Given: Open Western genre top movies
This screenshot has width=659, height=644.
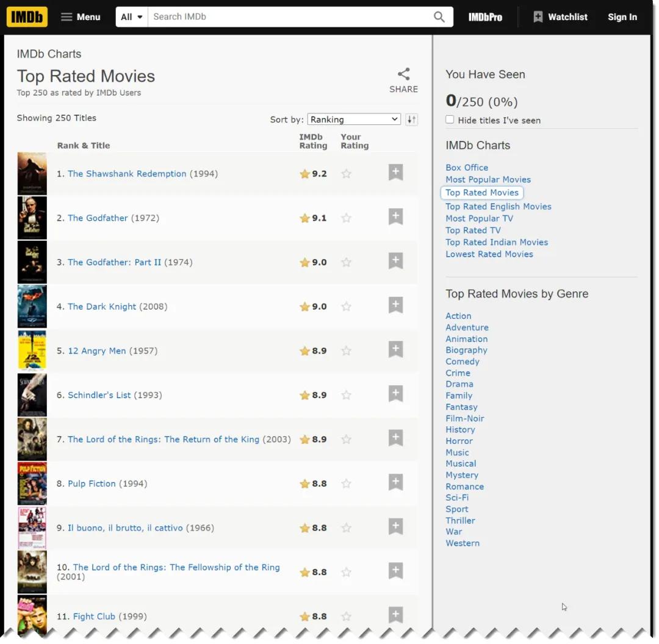Looking at the screenshot, I should click(x=463, y=543).
